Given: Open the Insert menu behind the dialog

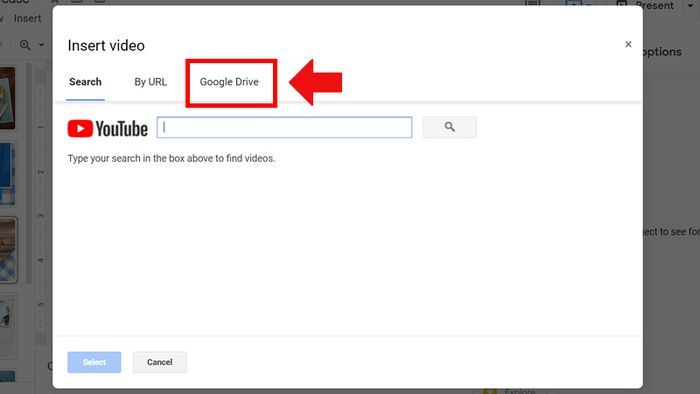Looking at the screenshot, I should pos(27,19).
